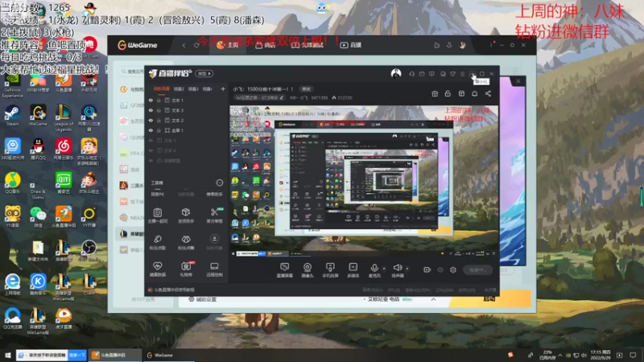The image size is (644, 362).
Task: Click WeGame 启动 launch button
Action: coord(489,298)
